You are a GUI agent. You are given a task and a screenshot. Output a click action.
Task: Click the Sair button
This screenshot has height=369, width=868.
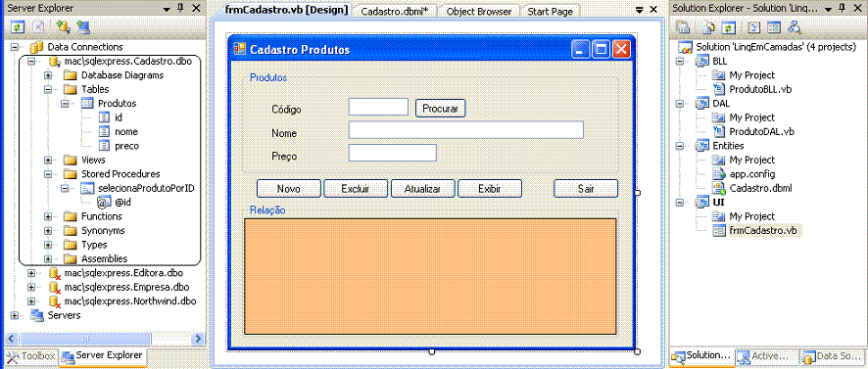point(586,189)
